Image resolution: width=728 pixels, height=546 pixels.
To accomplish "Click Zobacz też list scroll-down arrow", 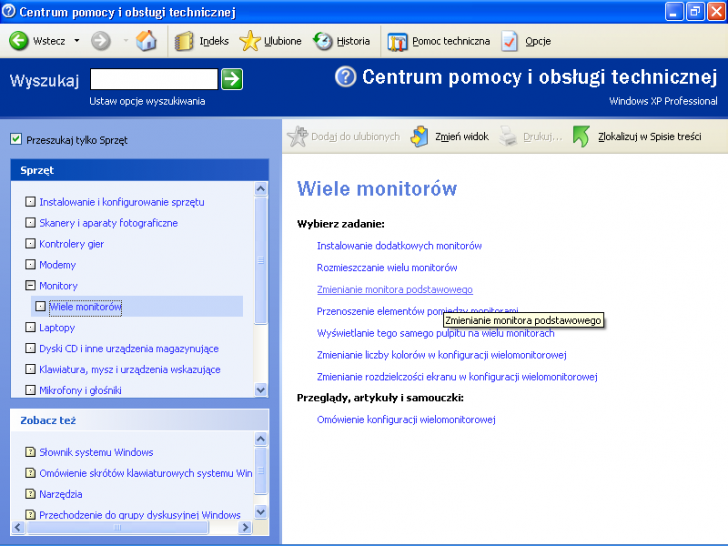I will point(261,512).
